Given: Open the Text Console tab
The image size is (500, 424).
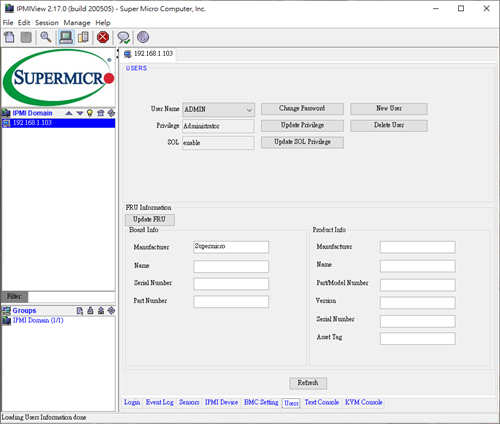Looking at the screenshot, I should (x=322, y=402).
